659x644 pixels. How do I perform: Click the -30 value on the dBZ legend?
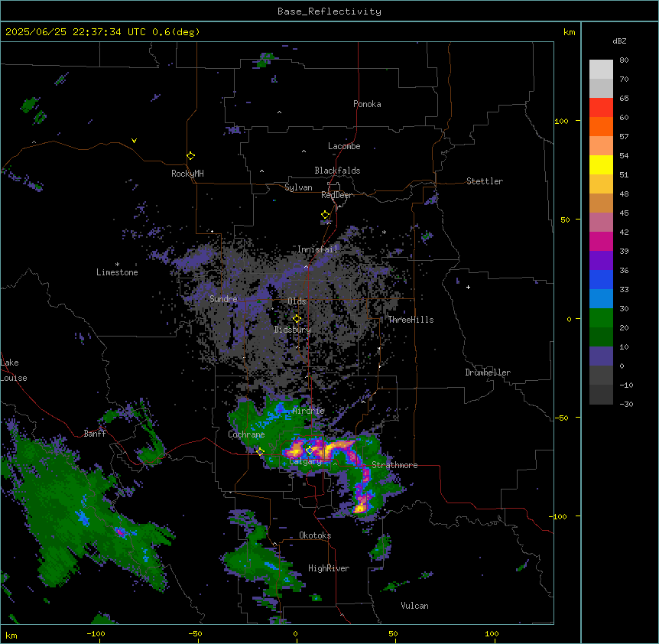(x=626, y=405)
